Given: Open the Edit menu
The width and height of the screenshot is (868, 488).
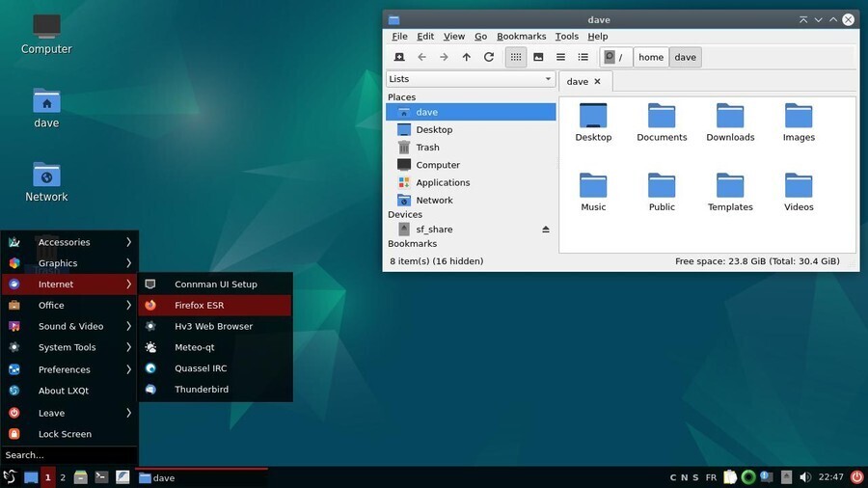Looking at the screenshot, I should (425, 36).
